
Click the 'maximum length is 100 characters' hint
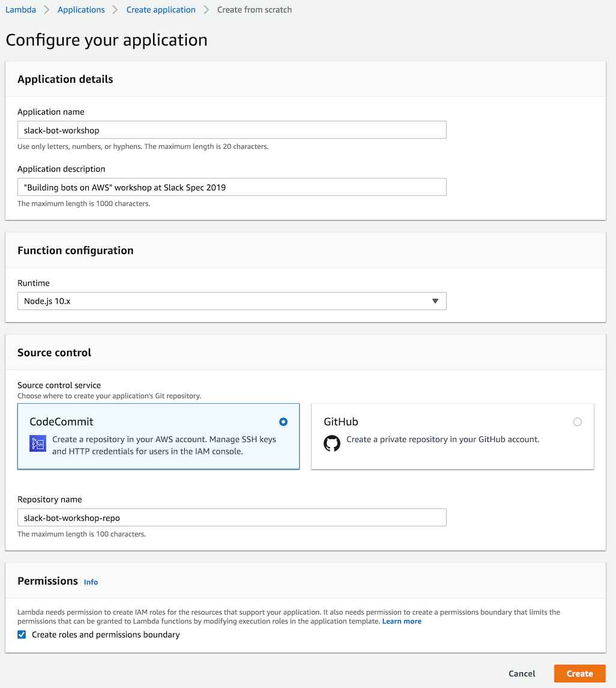pos(82,534)
